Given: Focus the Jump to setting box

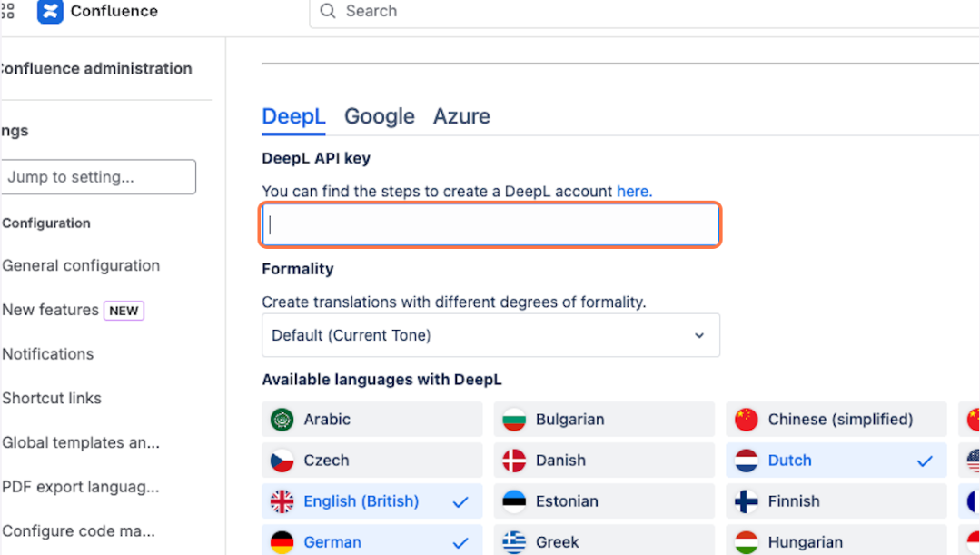Looking at the screenshot, I should (x=98, y=177).
